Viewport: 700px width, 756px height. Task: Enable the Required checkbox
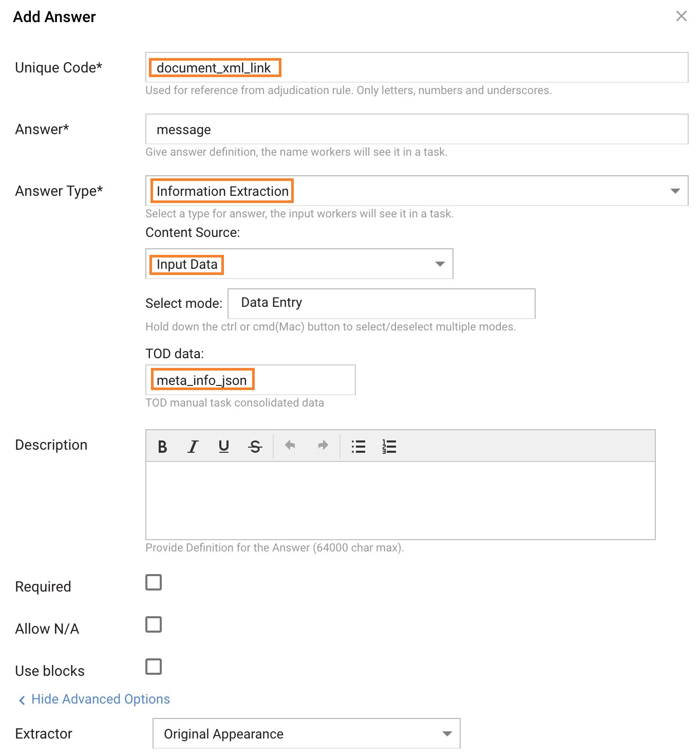point(154,582)
